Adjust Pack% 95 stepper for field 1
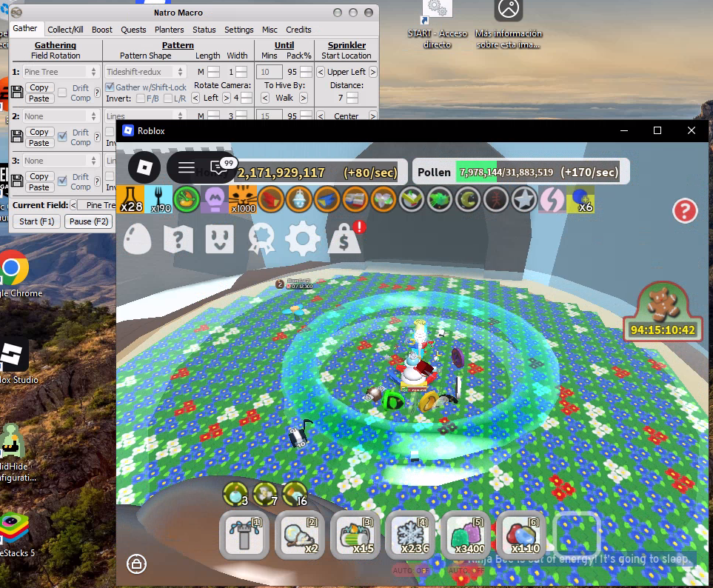This screenshot has width=713, height=588. pos(307,72)
